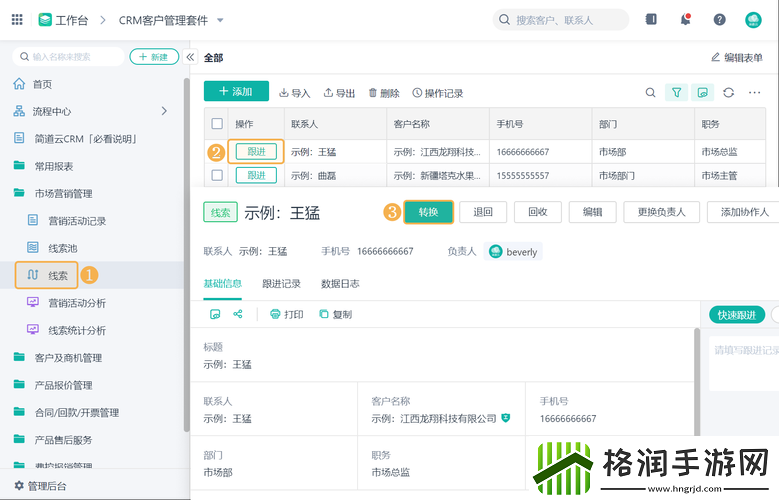Image resolution: width=779 pixels, height=500 pixels.
Task: Click the 打印 print icon
Action: point(275,314)
